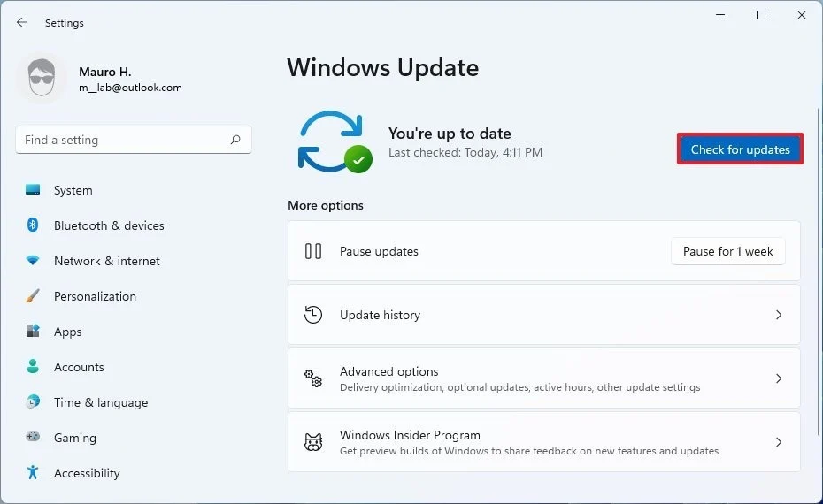This screenshot has width=823, height=504.
Task: Click the Pause updates label
Action: pos(379,251)
